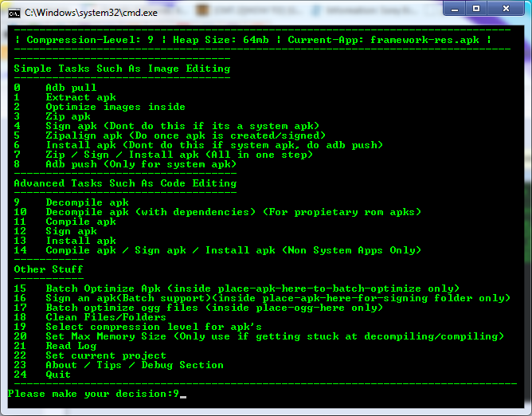Click option 17 'Batch optimize ogg files'

pyautogui.click(x=198, y=308)
